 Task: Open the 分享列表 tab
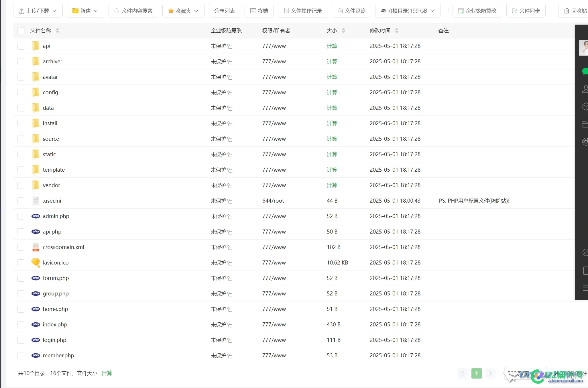[224, 11]
